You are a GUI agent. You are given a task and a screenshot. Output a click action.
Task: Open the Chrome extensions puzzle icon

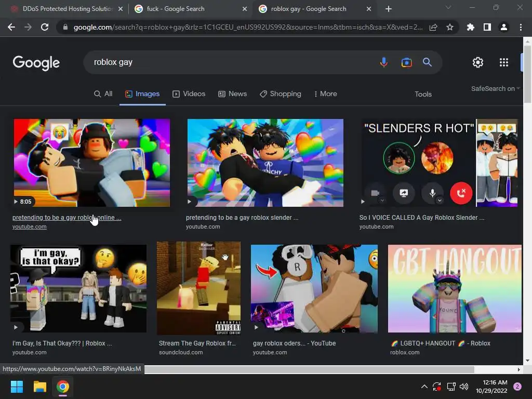coord(471,27)
